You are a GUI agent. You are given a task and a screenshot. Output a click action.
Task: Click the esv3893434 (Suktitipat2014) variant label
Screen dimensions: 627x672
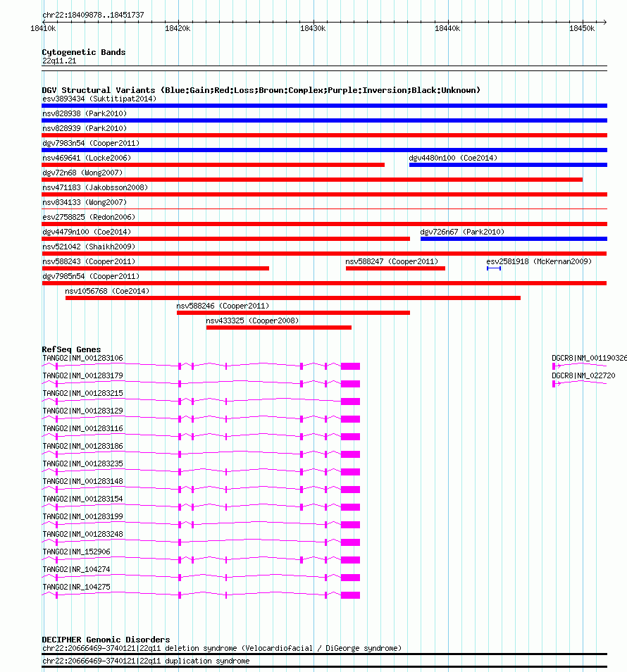click(99, 99)
